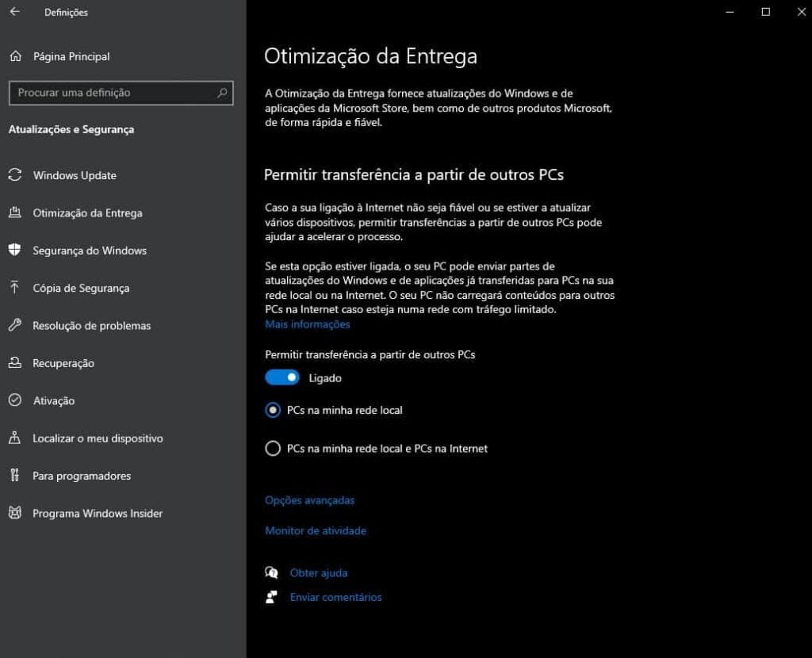
Task: Click the Otimização da Entrega page title
Action: click(x=371, y=56)
